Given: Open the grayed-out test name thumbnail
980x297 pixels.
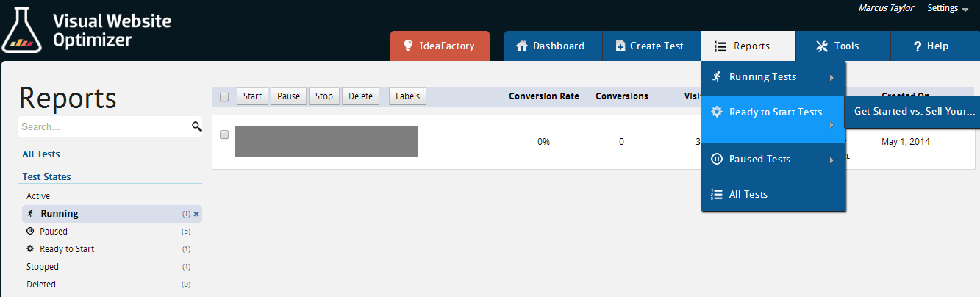Looking at the screenshot, I should [326, 141].
